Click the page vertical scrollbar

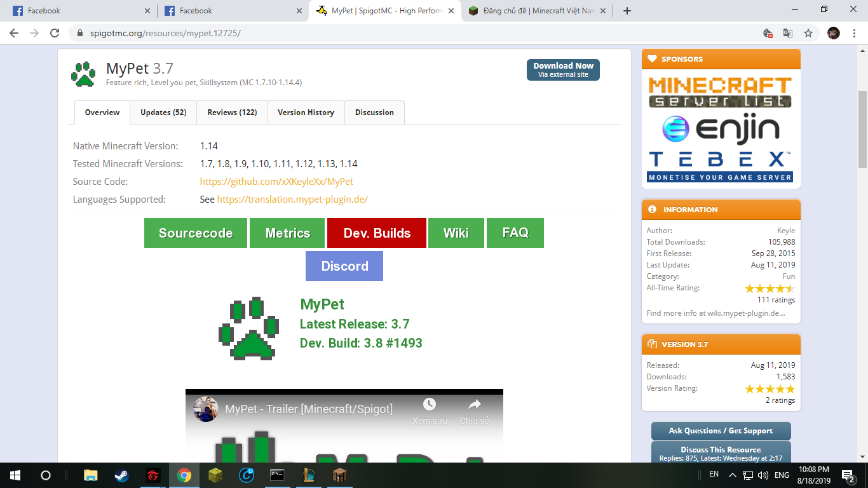click(x=862, y=129)
